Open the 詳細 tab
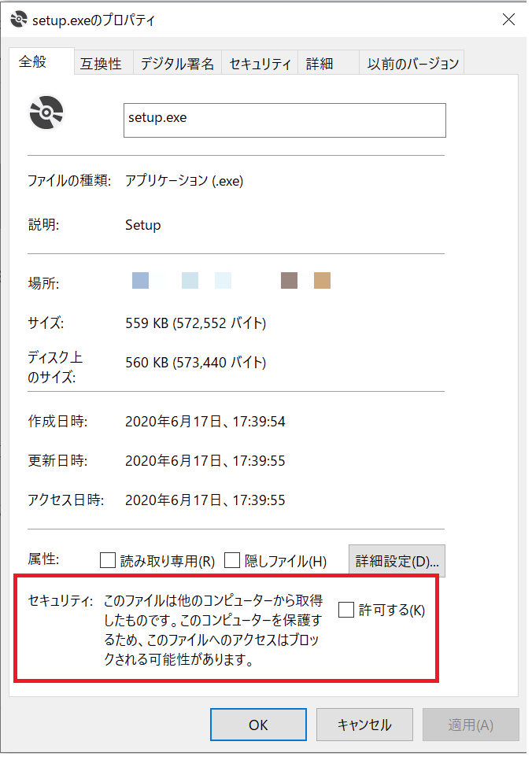 pyautogui.click(x=328, y=64)
